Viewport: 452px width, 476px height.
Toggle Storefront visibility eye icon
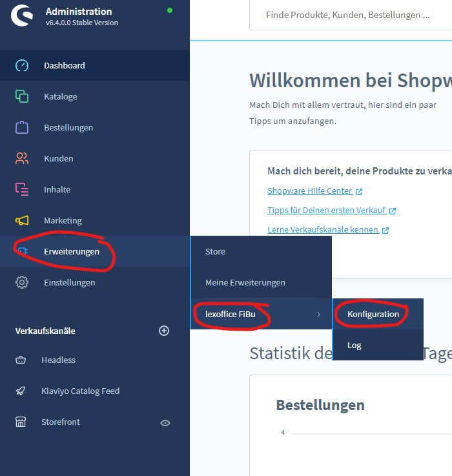click(x=165, y=423)
